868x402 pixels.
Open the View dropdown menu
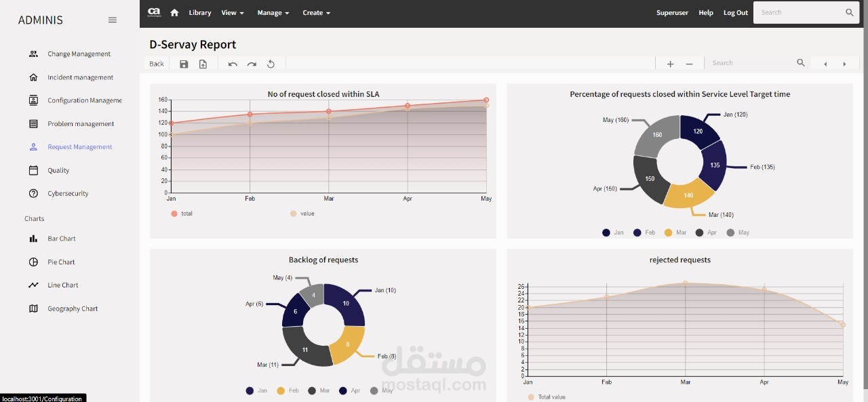(233, 12)
